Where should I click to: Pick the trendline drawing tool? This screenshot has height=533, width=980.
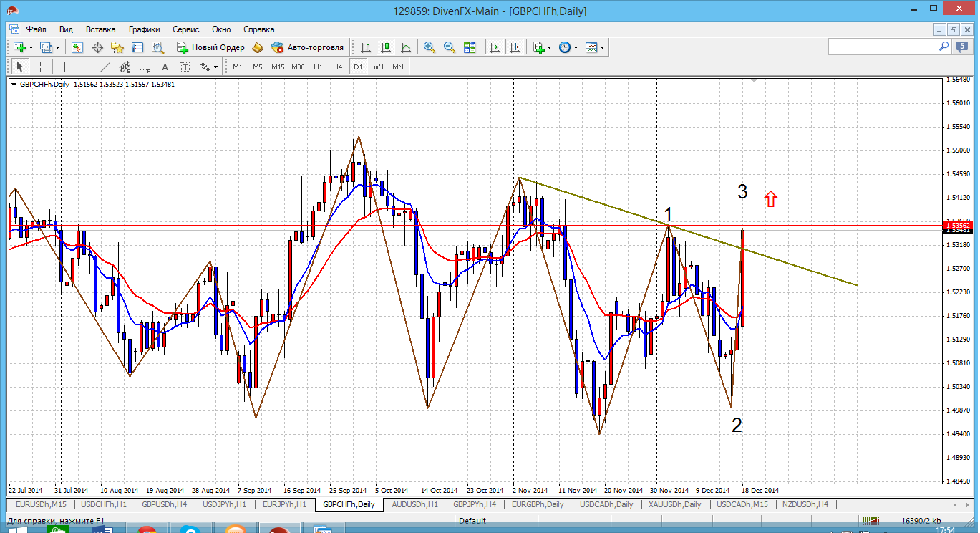(105, 67)
